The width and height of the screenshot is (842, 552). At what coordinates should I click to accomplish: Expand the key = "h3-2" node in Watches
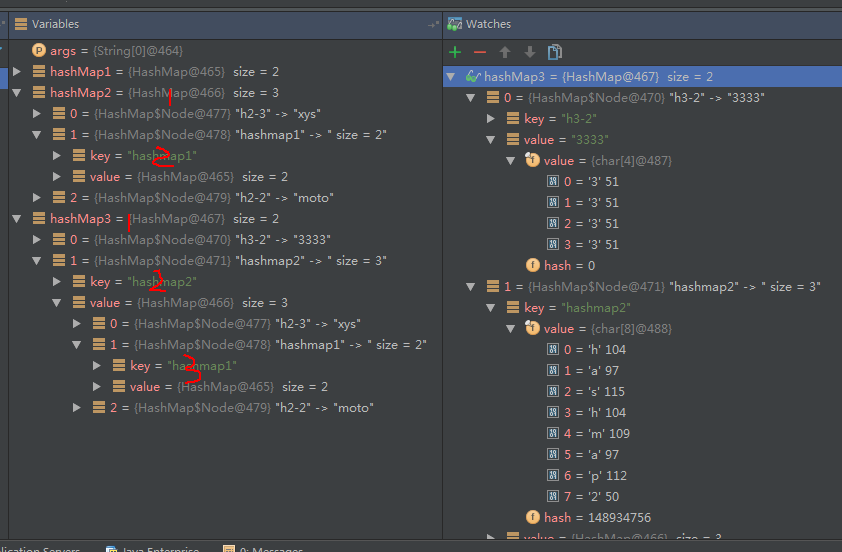pos(491,119)
